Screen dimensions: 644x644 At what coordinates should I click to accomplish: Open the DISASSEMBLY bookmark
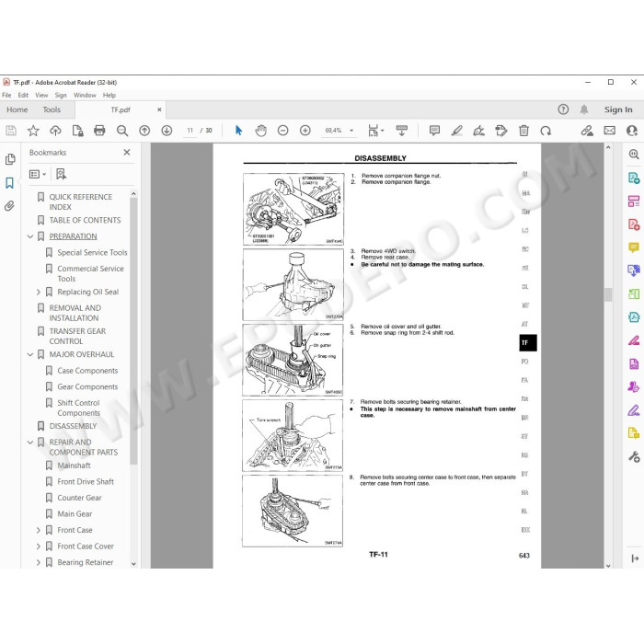tap(73, 426)
